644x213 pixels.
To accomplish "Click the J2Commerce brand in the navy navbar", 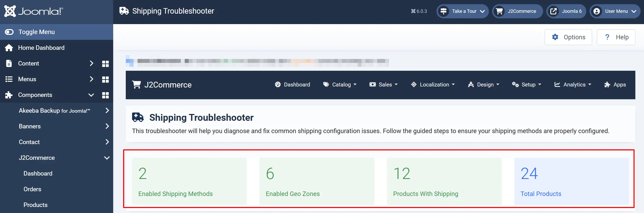I will coord(162,85).
